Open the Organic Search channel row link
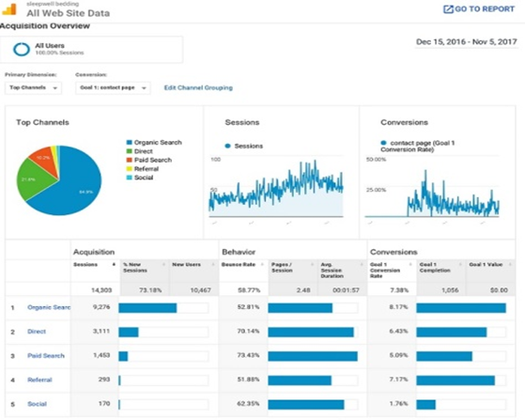Viewport: 525px width, 420px height. 49,307
